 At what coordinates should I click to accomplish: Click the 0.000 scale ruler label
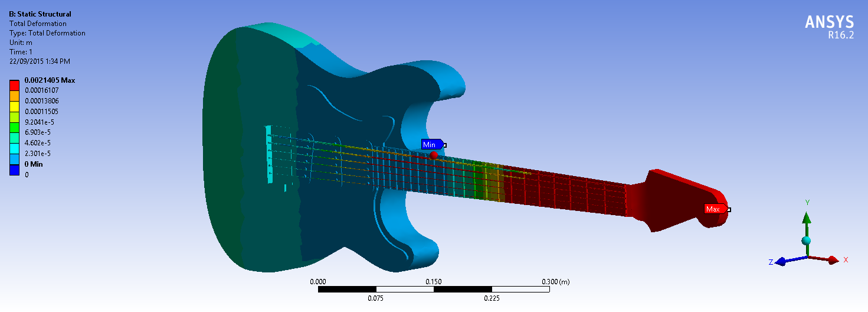[x=318, y=282]
